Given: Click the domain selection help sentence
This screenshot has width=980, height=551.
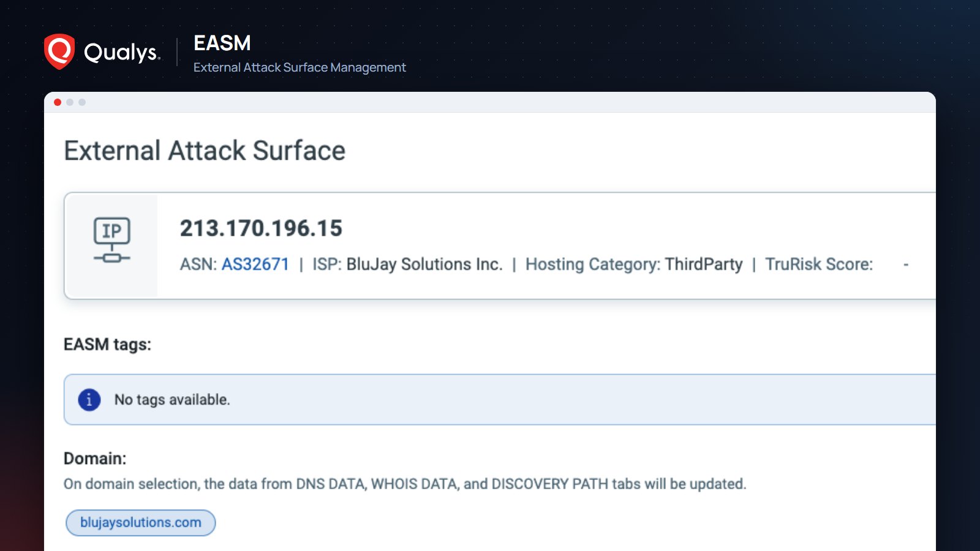Looking at the screenshot, I should click(405, 484).
